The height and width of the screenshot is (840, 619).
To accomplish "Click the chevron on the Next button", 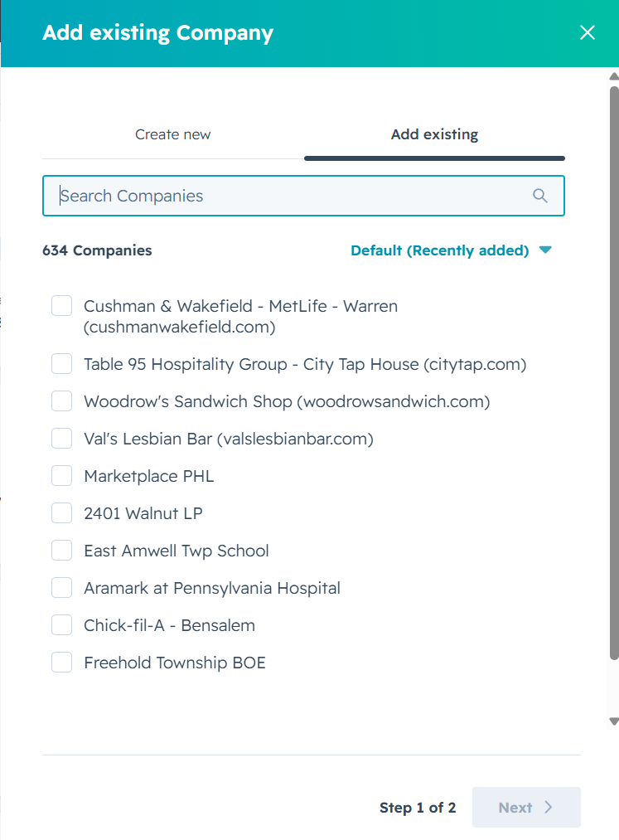I will (x=549, y=807).
